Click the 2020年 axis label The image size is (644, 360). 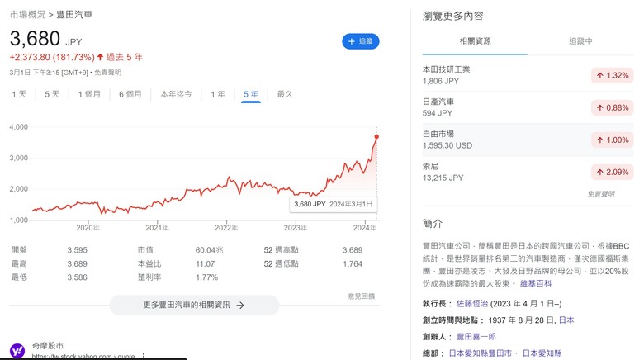(88, 228)
